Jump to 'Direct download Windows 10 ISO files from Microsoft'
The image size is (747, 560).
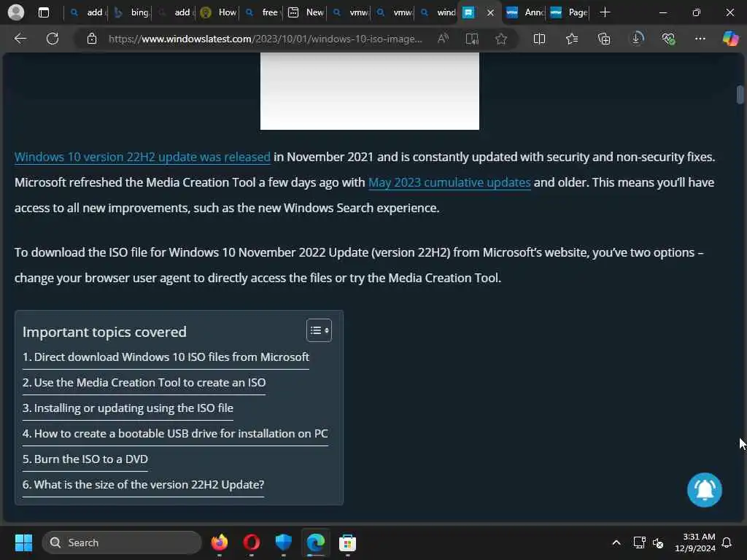166,357
